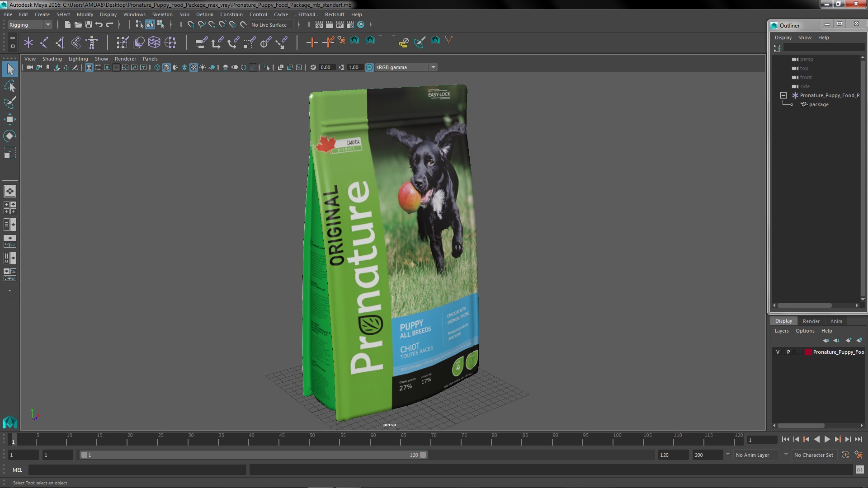Click the Create Locator shelf icon
The image size is (868, 488).
(28, 42)
